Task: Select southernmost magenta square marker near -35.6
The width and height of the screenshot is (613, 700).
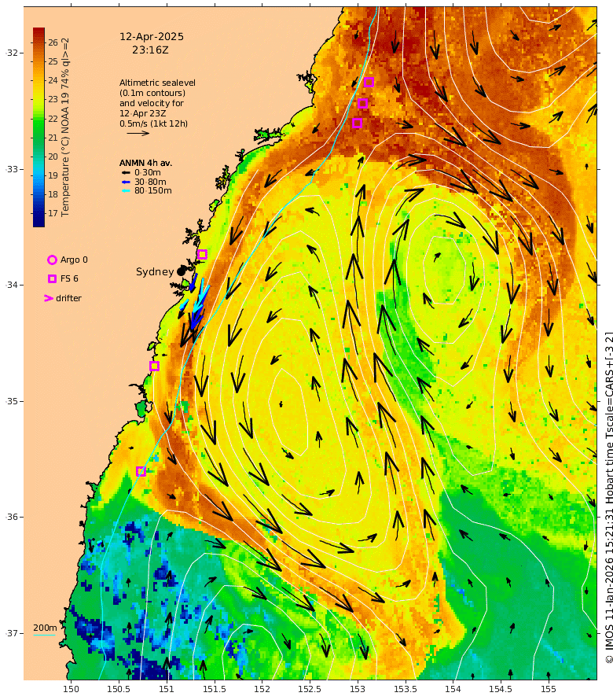Action: pos(141,471)
